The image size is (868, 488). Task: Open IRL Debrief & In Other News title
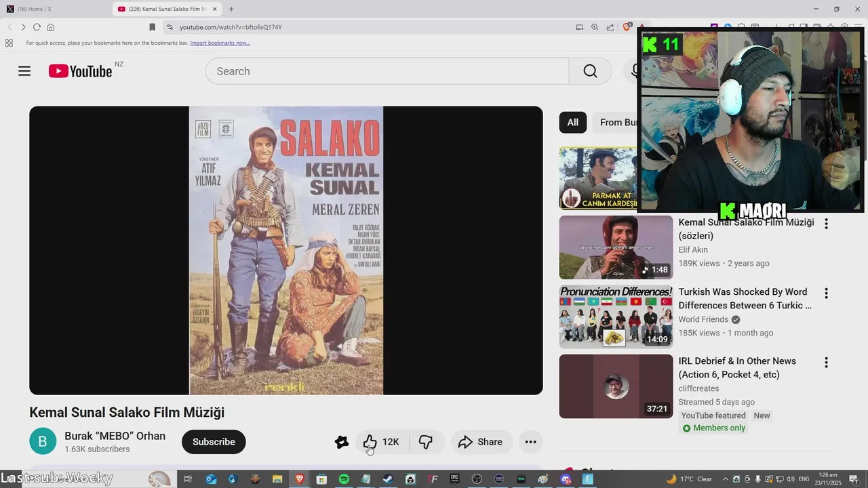tap(737, 367)
